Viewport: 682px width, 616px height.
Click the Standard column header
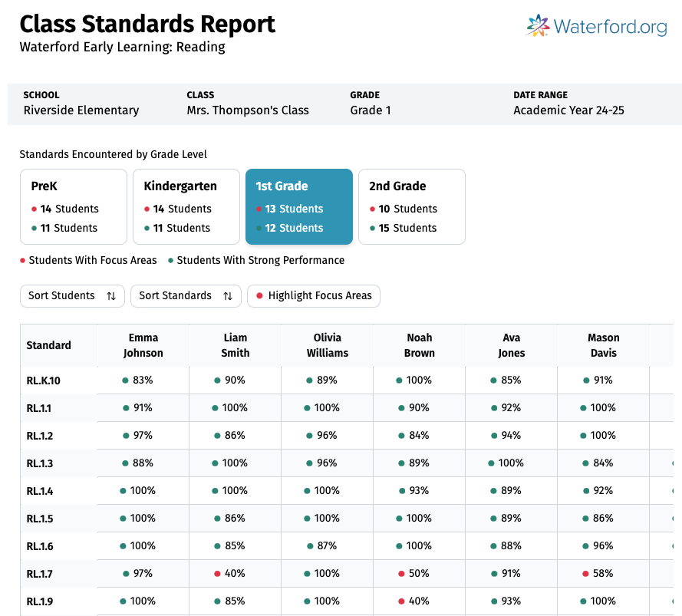(49, 345)
